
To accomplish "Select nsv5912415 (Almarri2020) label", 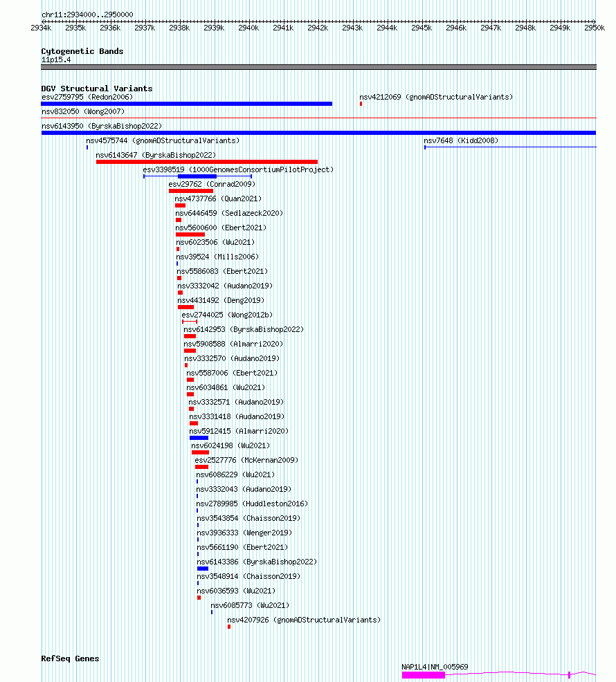I will click(x=239, y=431).
